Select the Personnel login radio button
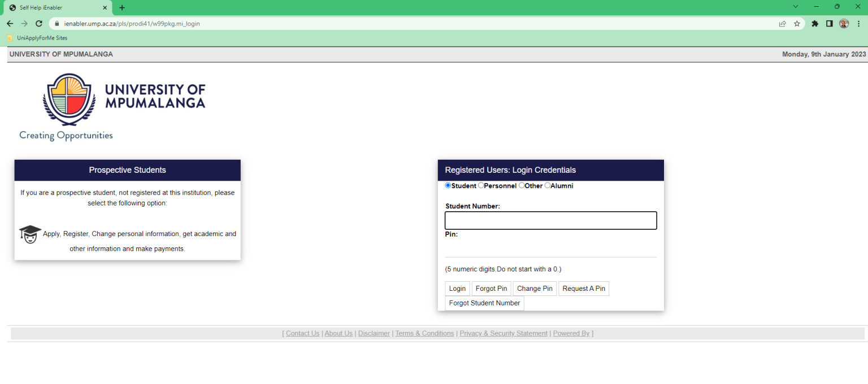Viewport: 868px width, 384px height. (481, 185)
